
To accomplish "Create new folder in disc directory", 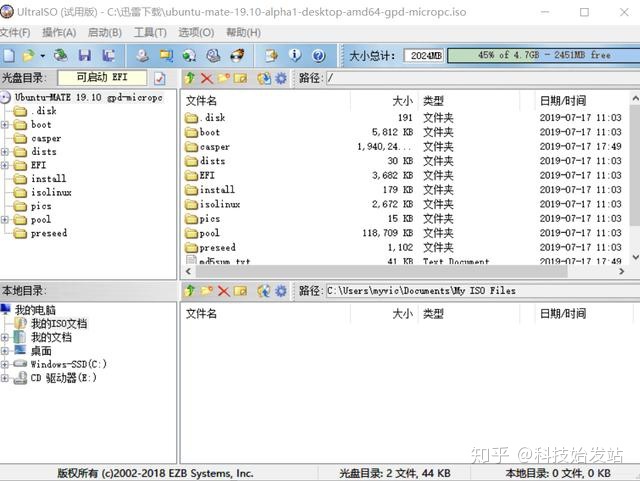I will (x=223, y=78).
